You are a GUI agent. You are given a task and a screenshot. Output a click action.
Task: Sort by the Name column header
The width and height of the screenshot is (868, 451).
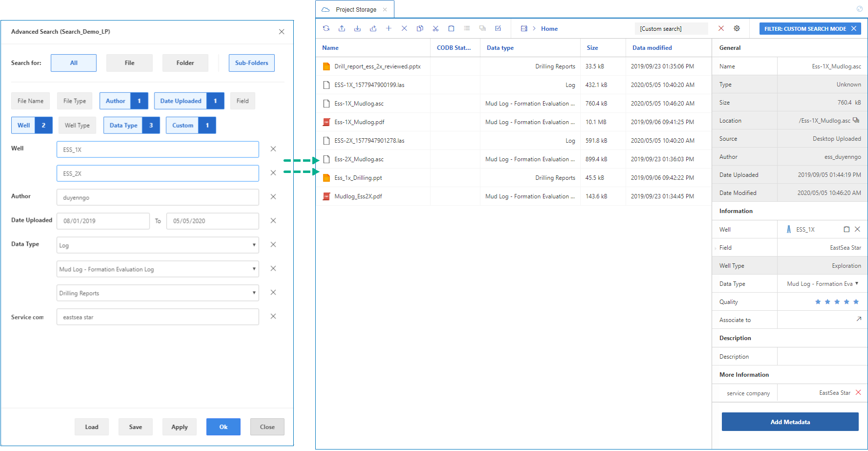coord(330,48)
